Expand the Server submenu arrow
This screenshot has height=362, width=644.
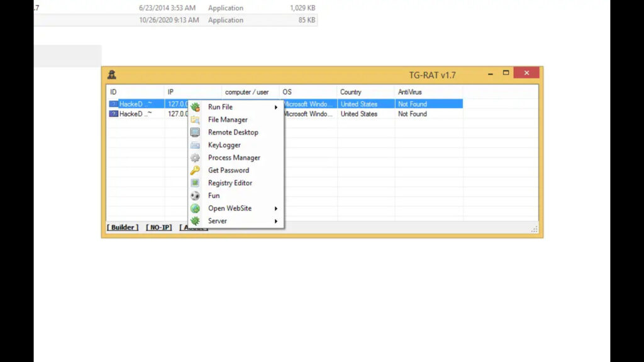276,221
